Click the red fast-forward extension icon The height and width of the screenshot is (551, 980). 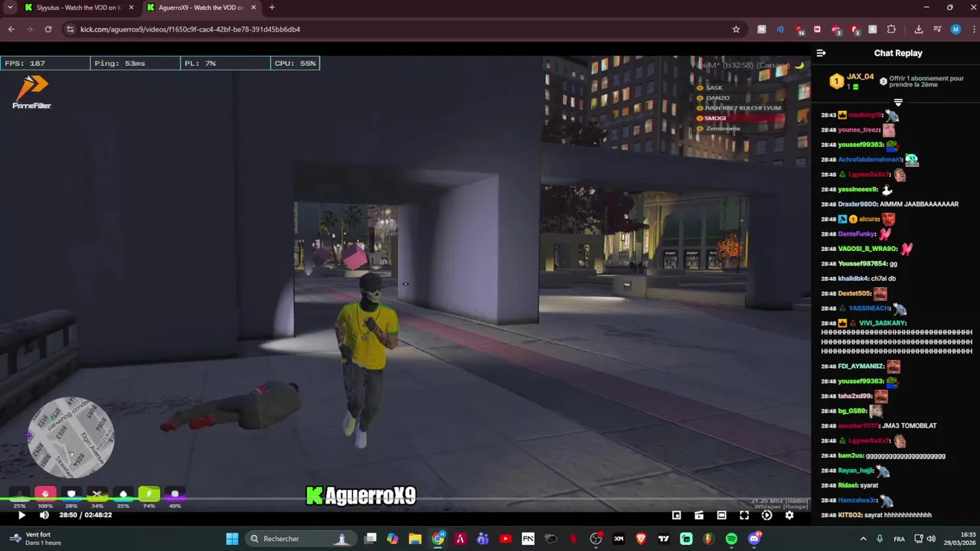(x=817, y=29)
